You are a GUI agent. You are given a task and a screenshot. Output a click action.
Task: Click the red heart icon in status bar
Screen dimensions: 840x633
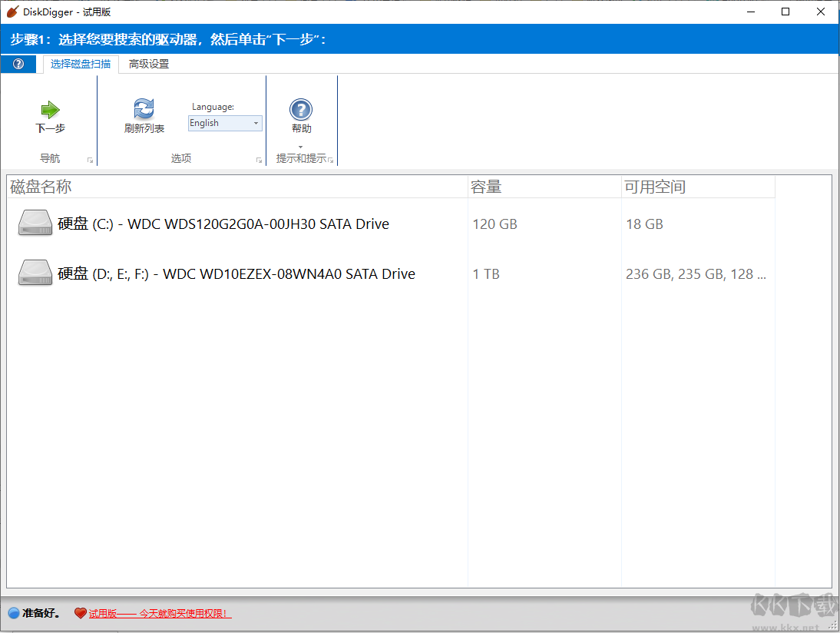coord(81,613)
